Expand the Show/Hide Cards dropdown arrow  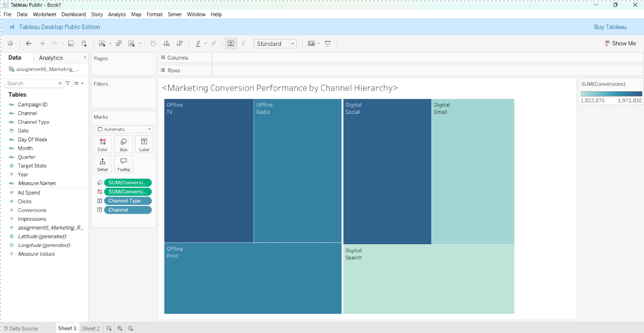(x=319, y=43)
